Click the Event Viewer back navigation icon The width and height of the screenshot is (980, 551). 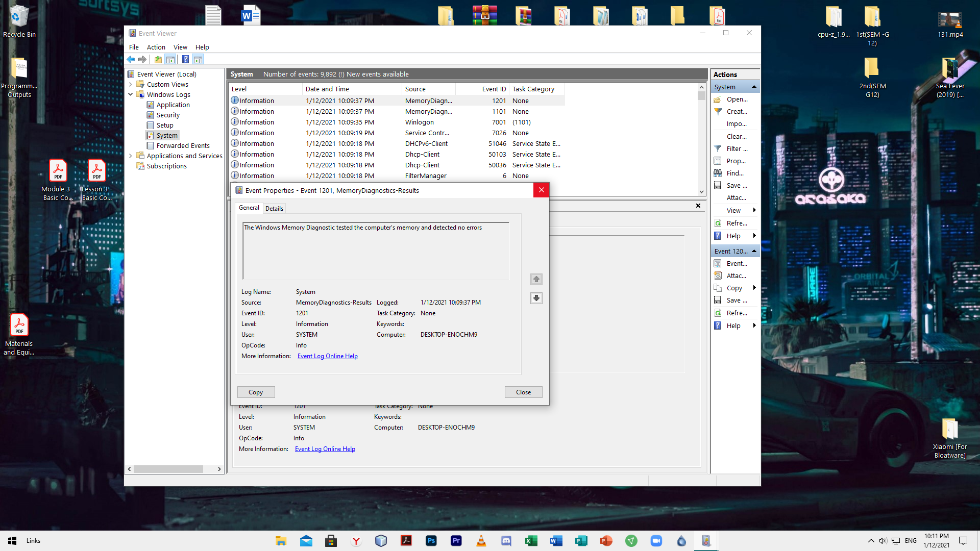[131, 60]
